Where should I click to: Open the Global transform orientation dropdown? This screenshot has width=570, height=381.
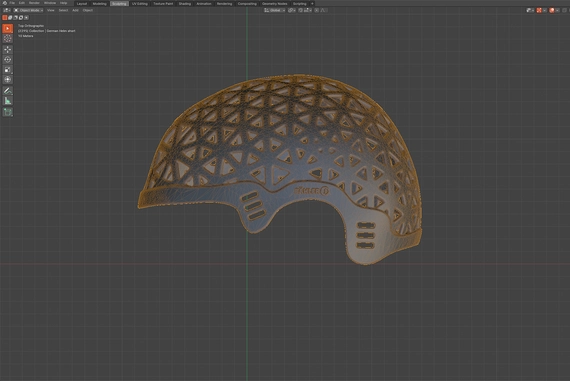[275, 10]
